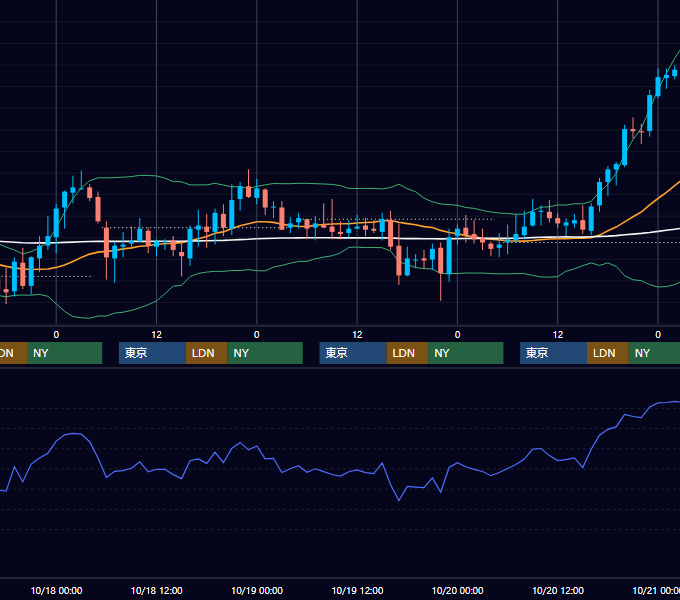
Task: Click the NY session block spanning the 10/18 00:00 gridline
Action: pos(64,353)
